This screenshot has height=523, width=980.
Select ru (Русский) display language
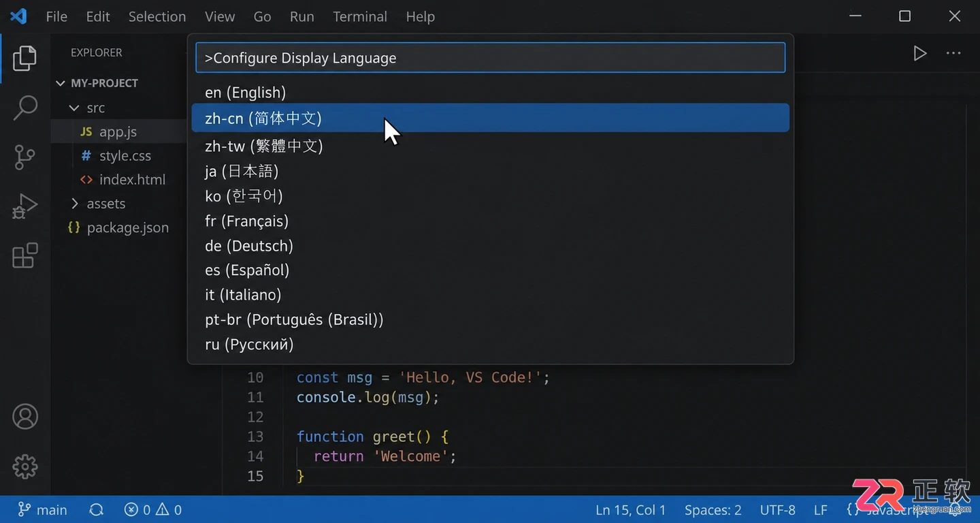tap(491, 344)
